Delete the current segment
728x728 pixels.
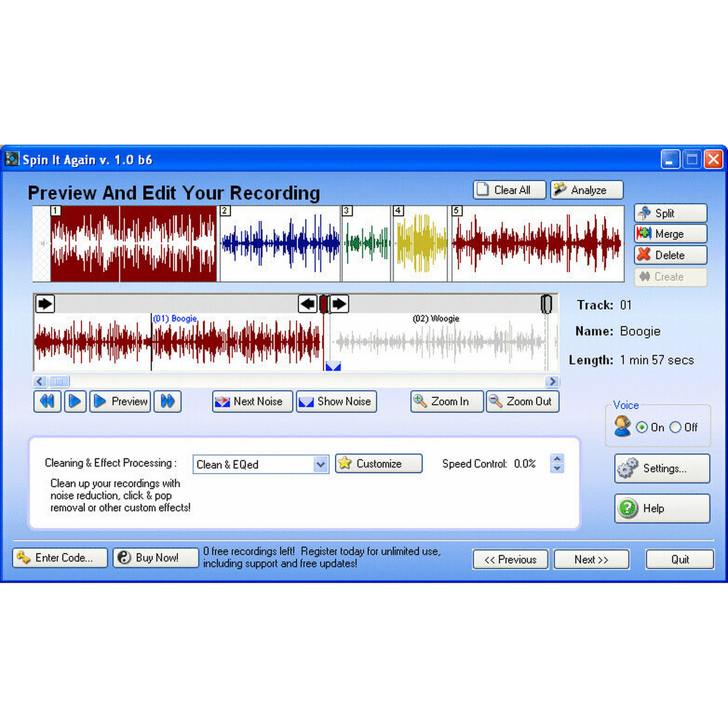[670, 255]
